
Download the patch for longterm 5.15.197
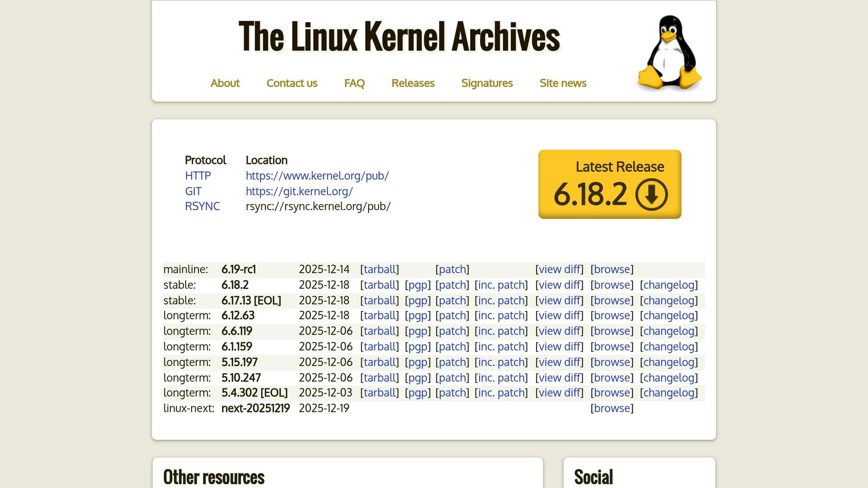(x=452, y=362)
